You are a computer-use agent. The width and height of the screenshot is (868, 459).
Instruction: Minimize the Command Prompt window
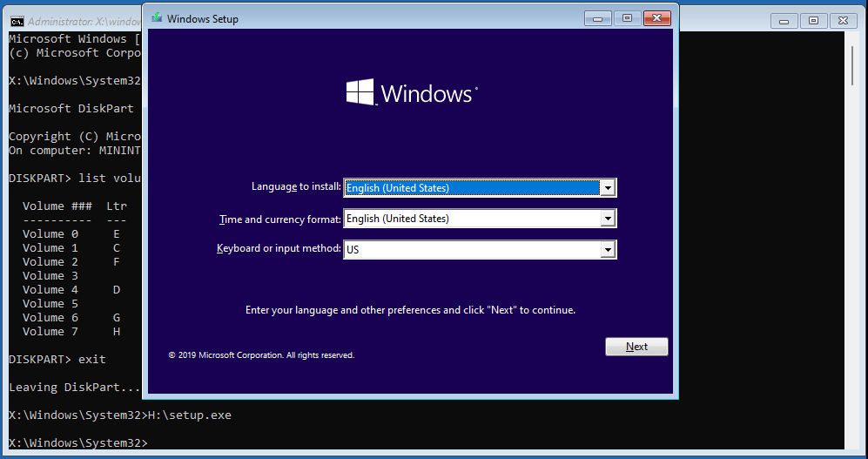[x=784, y=21]
